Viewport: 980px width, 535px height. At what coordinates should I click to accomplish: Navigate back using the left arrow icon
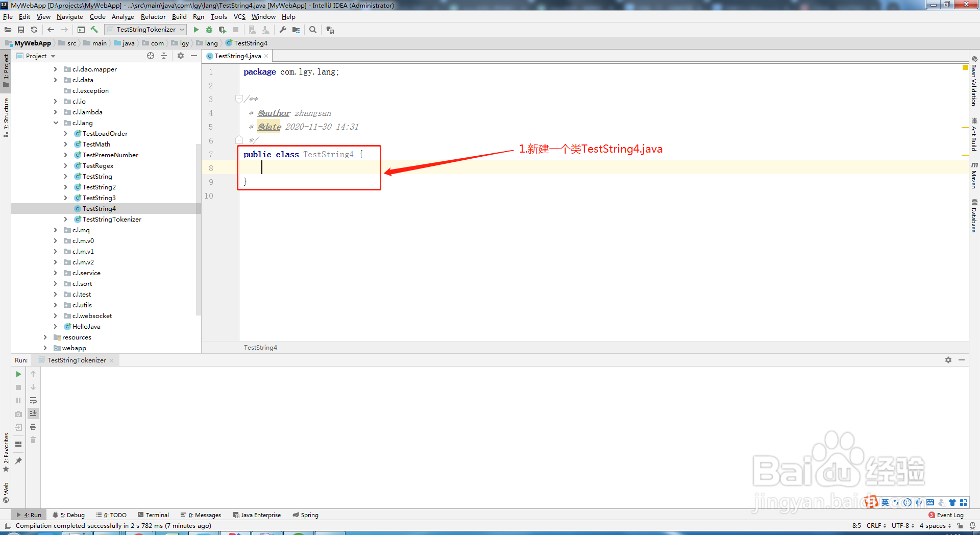[x=51, y=30]
